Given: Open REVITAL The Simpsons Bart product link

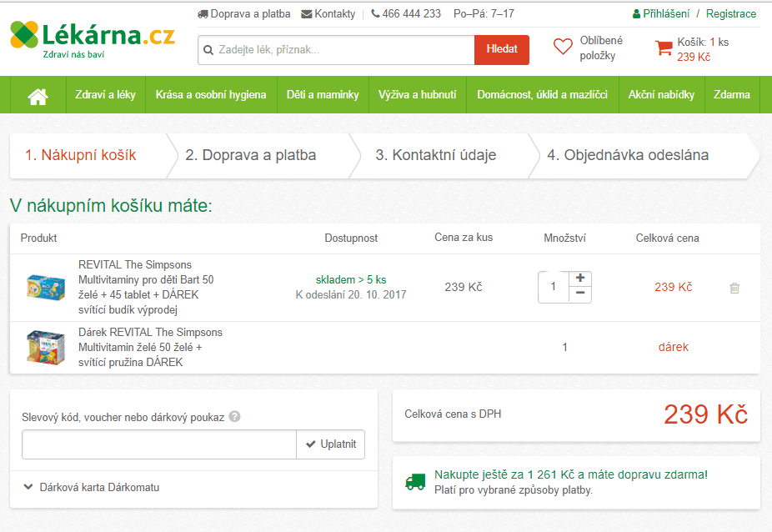Looking at the screenshot, I should coord(146,287).
